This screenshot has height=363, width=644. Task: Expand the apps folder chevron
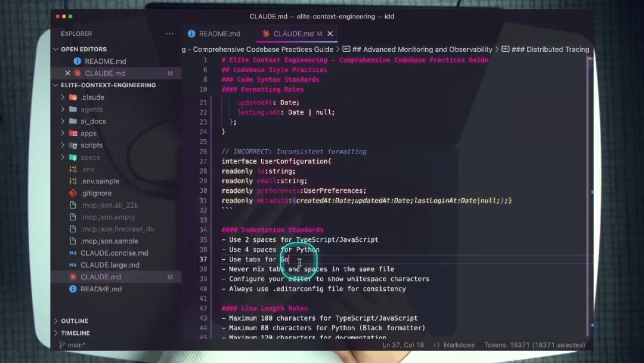[x=63, y=133]
